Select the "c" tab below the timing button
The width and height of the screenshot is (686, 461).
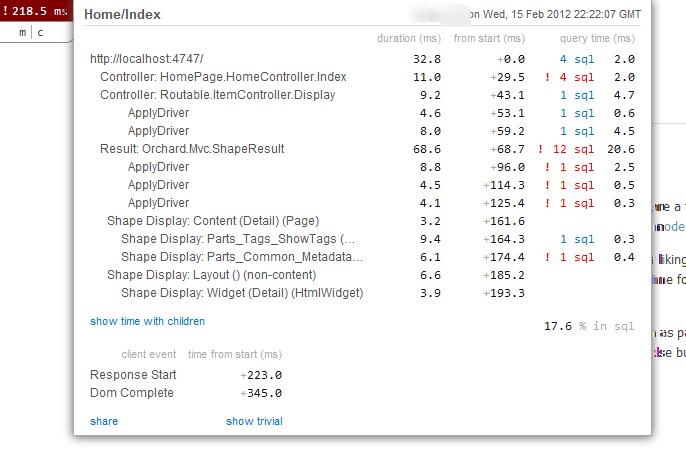41,33
